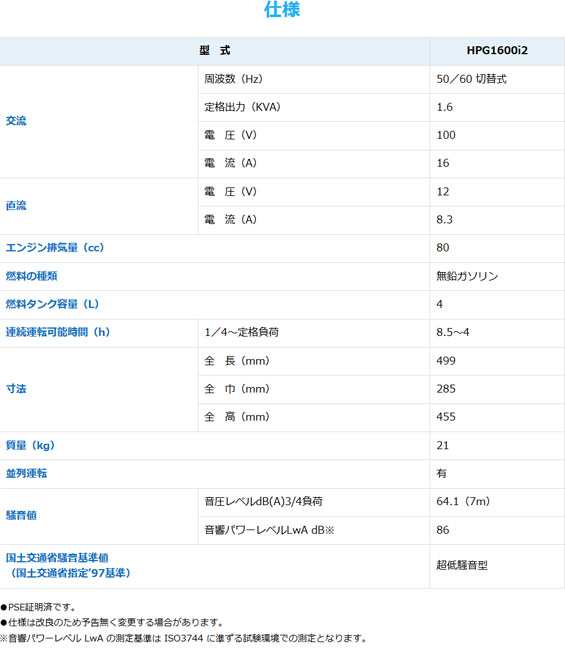
Task: Select the 質量 (kg) label
Action: coord(30,446)
